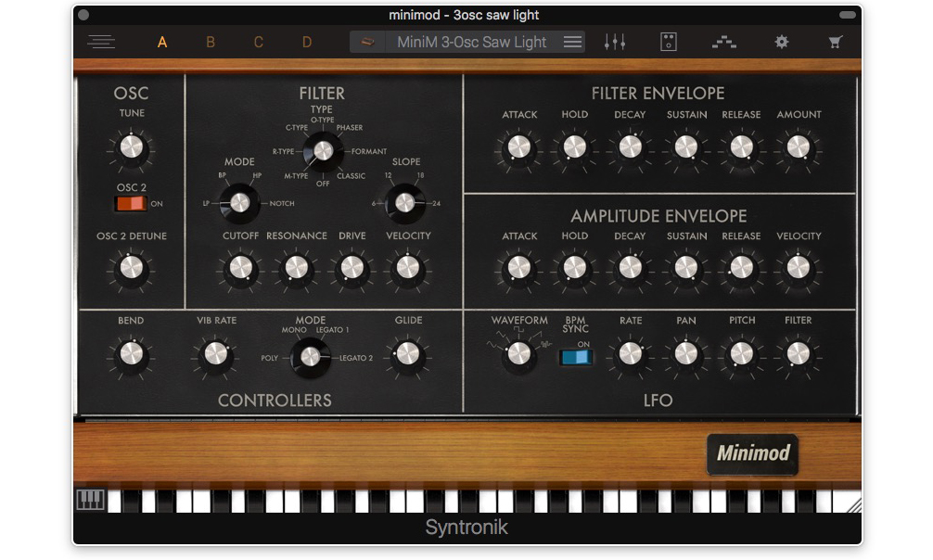Click the LFO Rate knob

[630, 354]
